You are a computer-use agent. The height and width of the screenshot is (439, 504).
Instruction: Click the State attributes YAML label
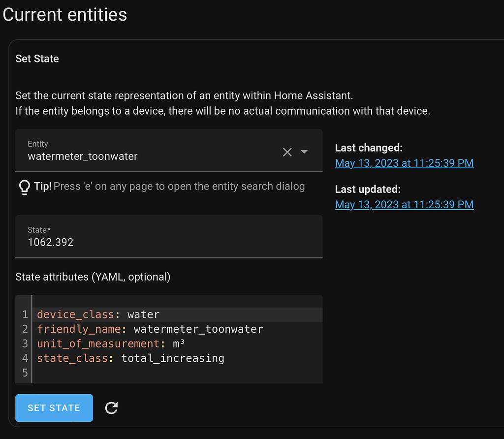pyautogui.click(x=94, y=277)
